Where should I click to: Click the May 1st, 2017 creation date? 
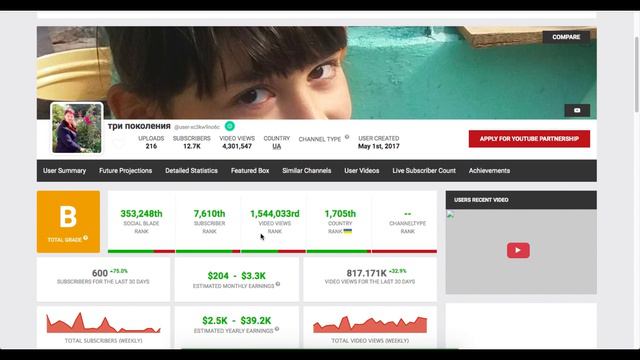pyautogui.click(x=379, y=146)
